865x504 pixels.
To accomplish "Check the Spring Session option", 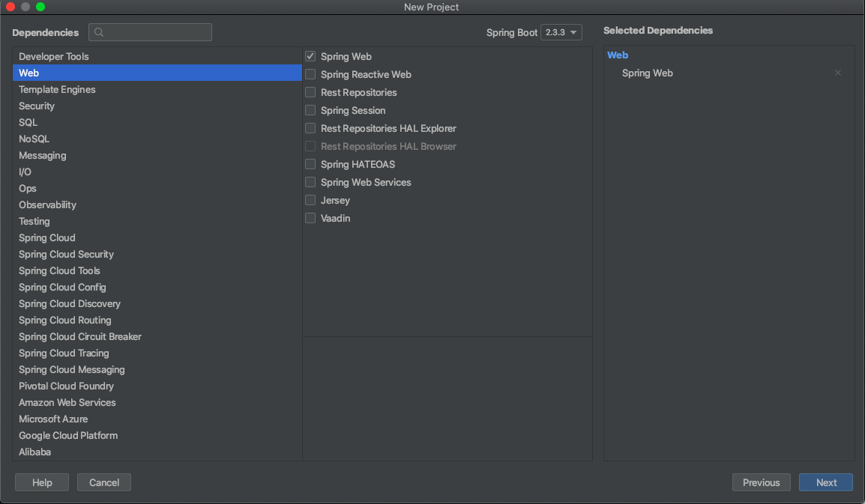I will point(310,110).
